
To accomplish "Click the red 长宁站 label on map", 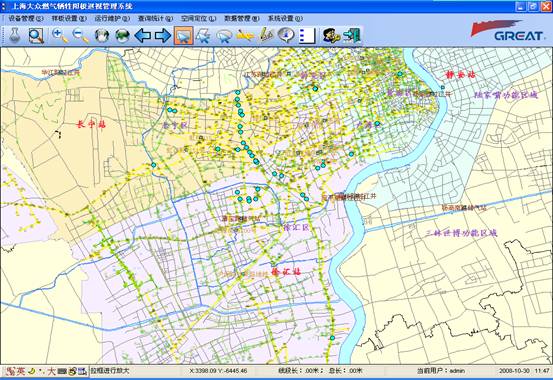I will pyautogui.click(x=91, y=124).
